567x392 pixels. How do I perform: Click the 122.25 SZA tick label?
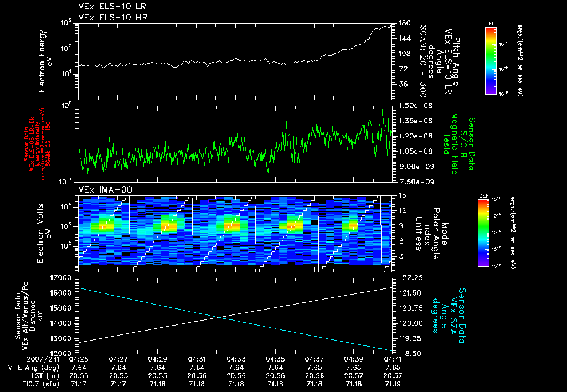[x=410, y=278]
